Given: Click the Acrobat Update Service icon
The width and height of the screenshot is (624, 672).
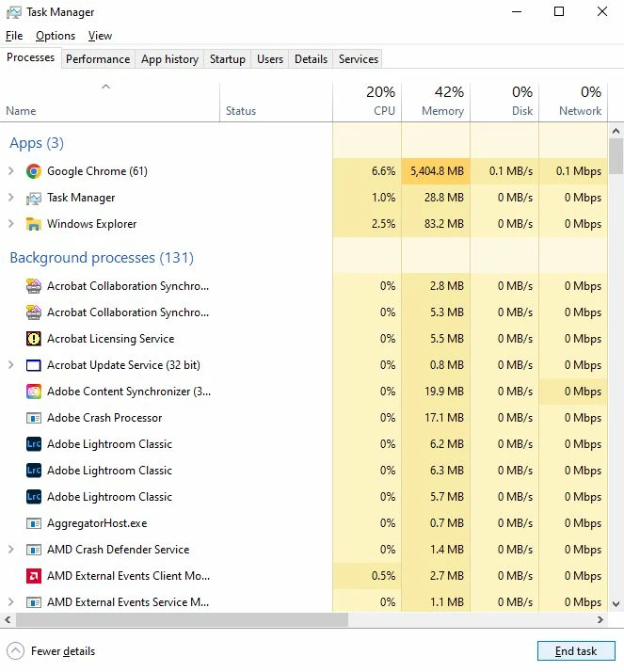Looking at the screenshot, I should 34,365.
